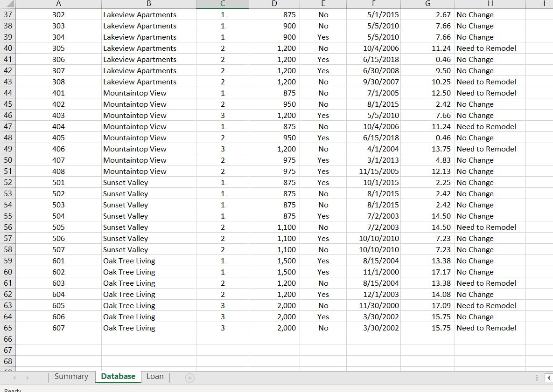Select row 50 header
Image resolution: width=553 pixels, height=392 pixels.
point(8,160)
